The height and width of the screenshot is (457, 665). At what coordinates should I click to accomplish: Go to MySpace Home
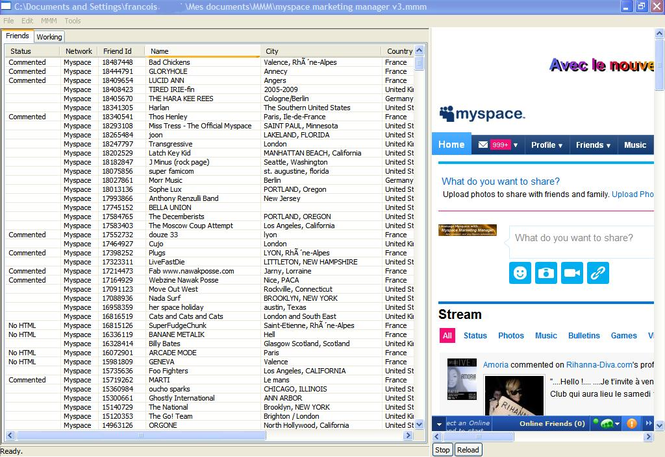click(x=451, y=145)
